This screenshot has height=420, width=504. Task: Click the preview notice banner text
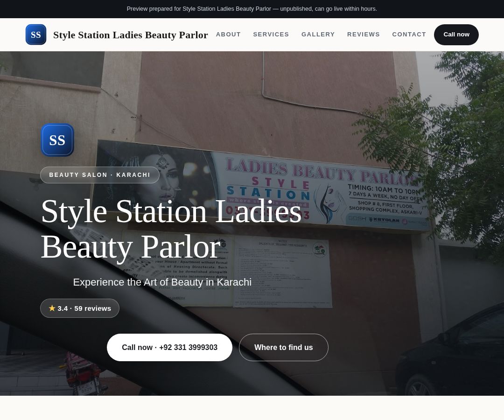coord(252,9)
